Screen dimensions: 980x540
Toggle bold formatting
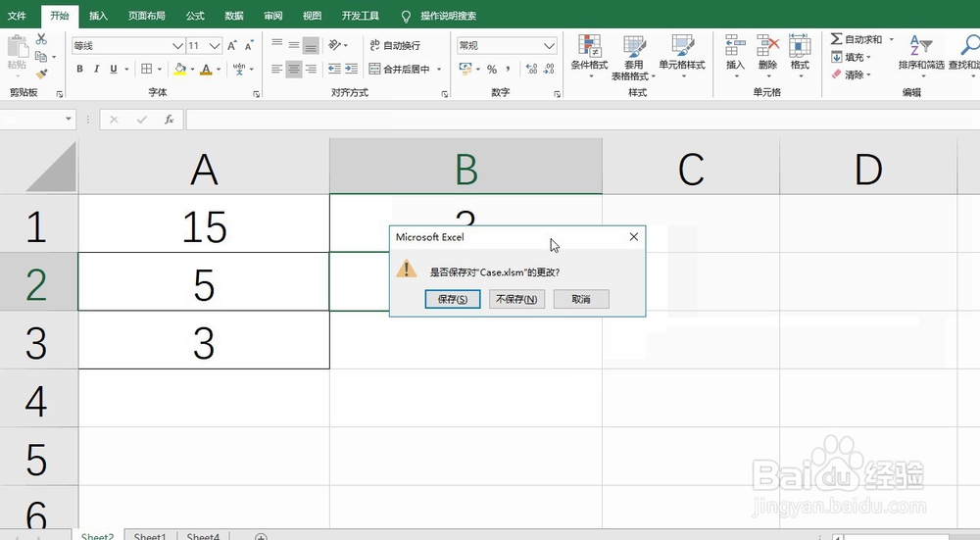coord(79,69)
